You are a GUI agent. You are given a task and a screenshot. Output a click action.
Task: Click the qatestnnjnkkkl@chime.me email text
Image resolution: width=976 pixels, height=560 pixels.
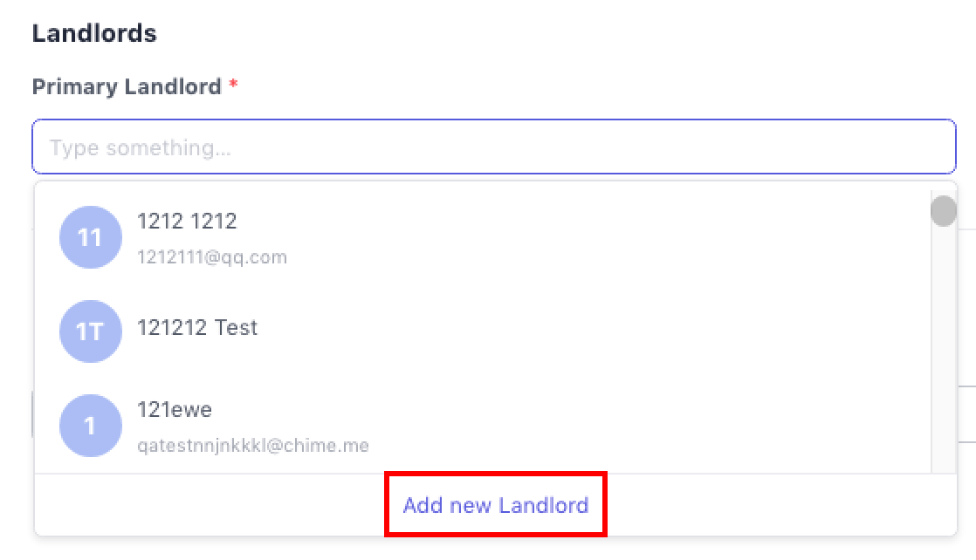pos(253,446)
